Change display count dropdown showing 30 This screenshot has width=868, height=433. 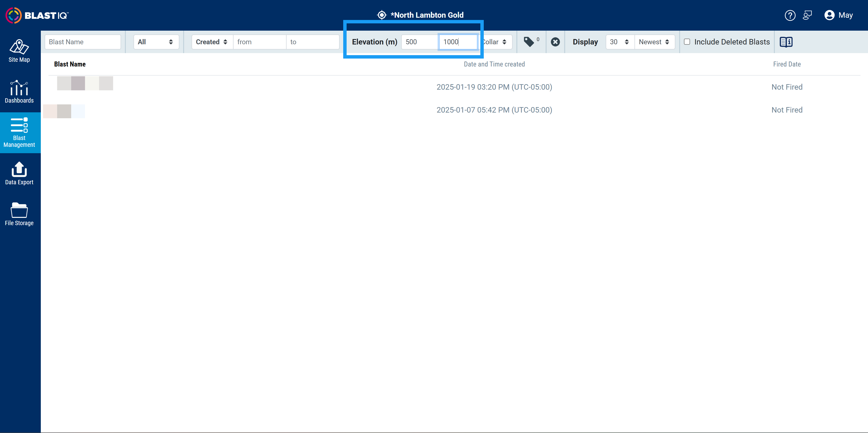(620, 42)
